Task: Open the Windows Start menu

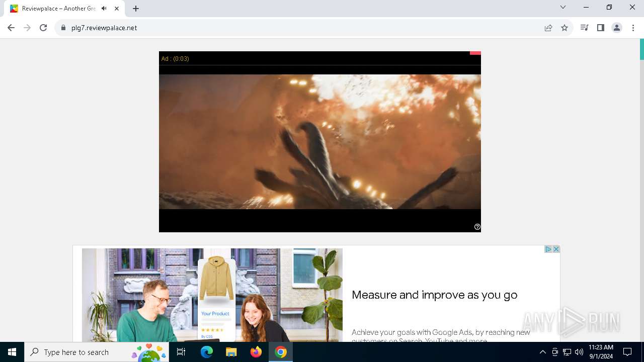Action: click(12, 352)
